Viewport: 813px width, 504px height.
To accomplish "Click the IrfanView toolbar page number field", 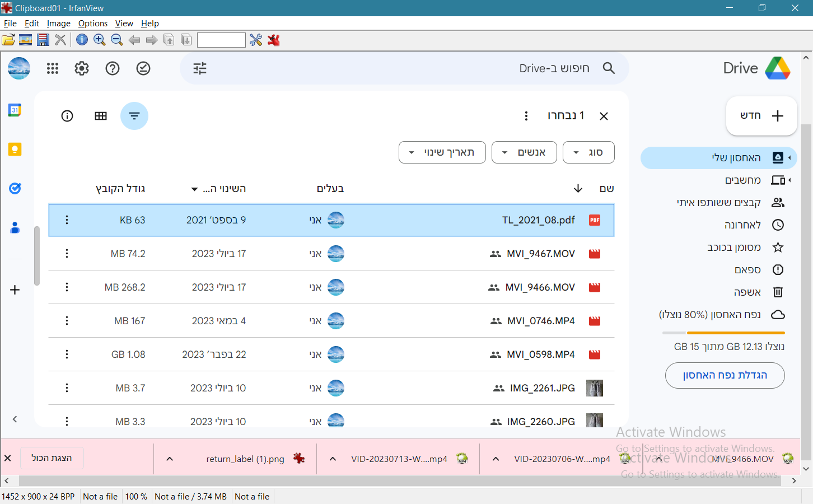I will (221, 40).
